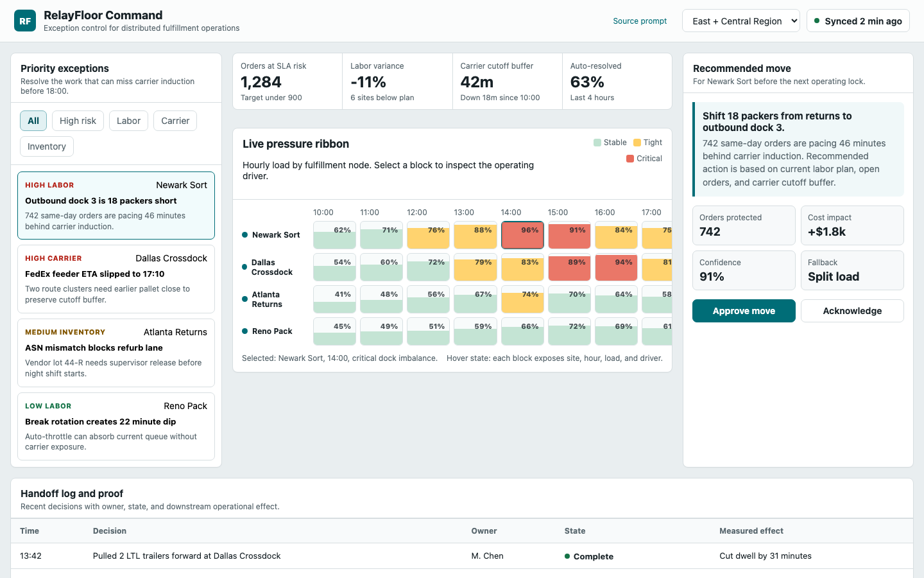Click the Atlanta Returns row label

267,299
